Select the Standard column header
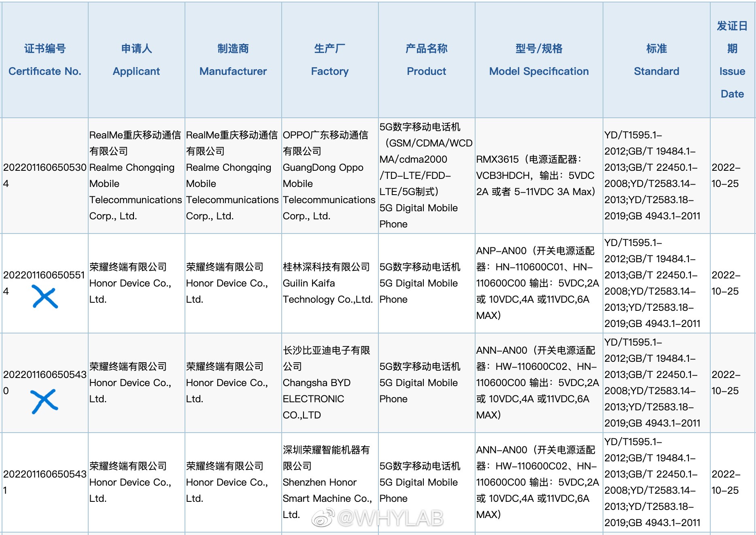The width and height of the screenshot is (756, 535). [x=656, y=60]
